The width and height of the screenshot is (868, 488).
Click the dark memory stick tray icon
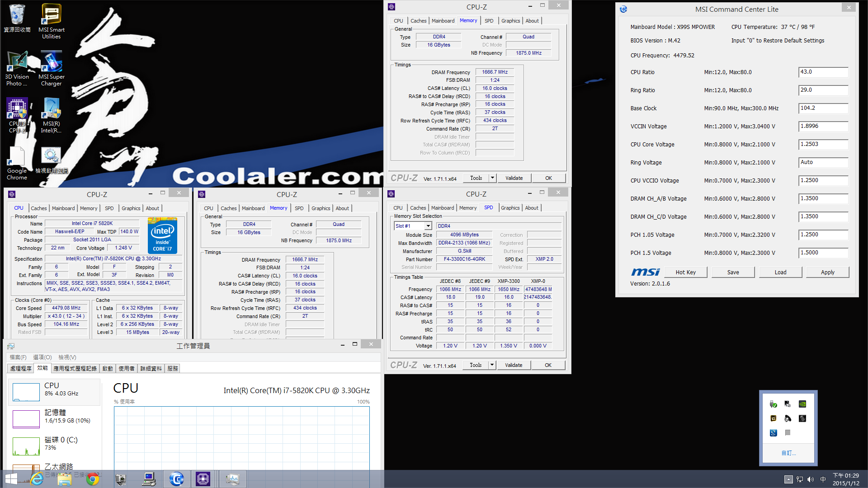point(802,418)
